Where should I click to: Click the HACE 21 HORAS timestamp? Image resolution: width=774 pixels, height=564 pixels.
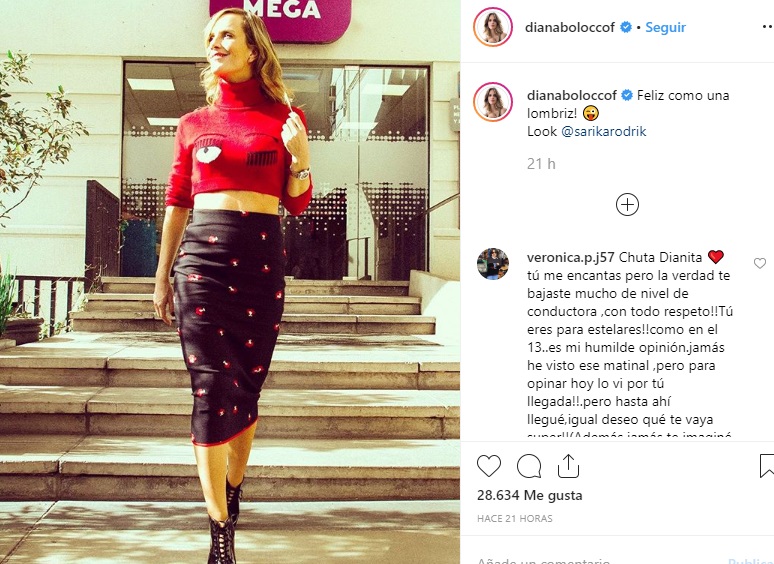(515, 519)
